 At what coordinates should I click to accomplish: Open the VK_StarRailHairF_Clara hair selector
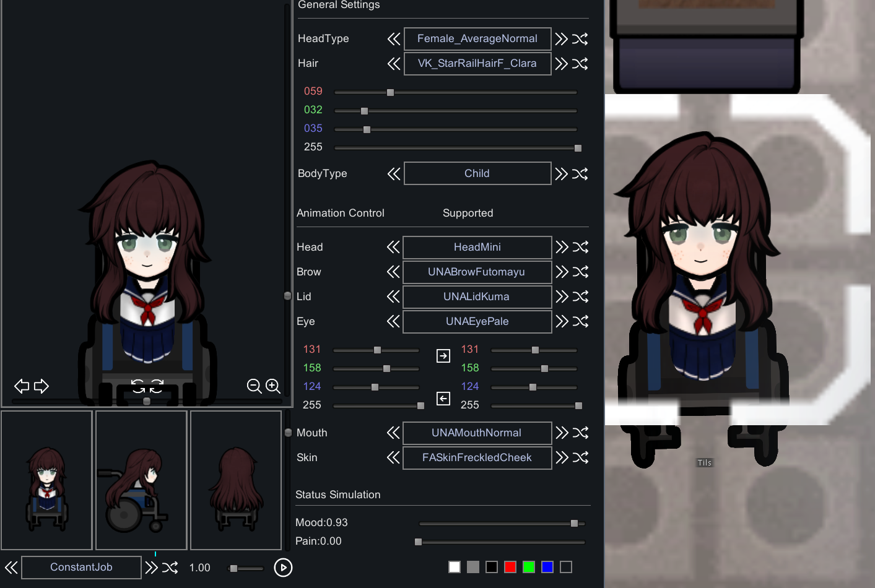click(477, 64)
